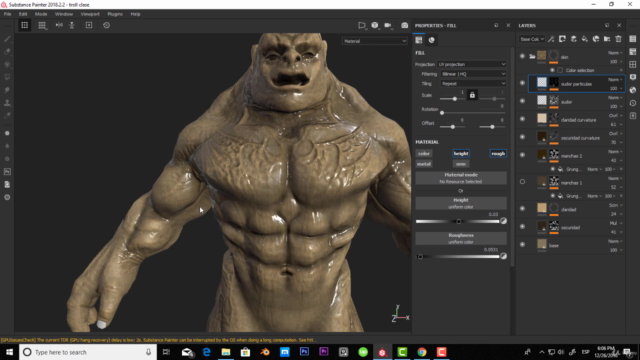
Task: Open the Tiling dropdown set to Repeat
Action: 473,83
